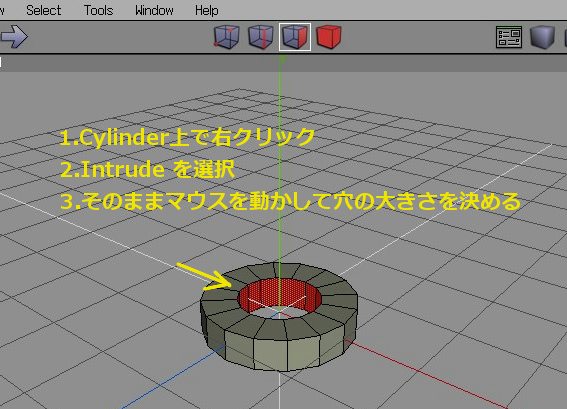Open the Select menu

pos(43,10)
